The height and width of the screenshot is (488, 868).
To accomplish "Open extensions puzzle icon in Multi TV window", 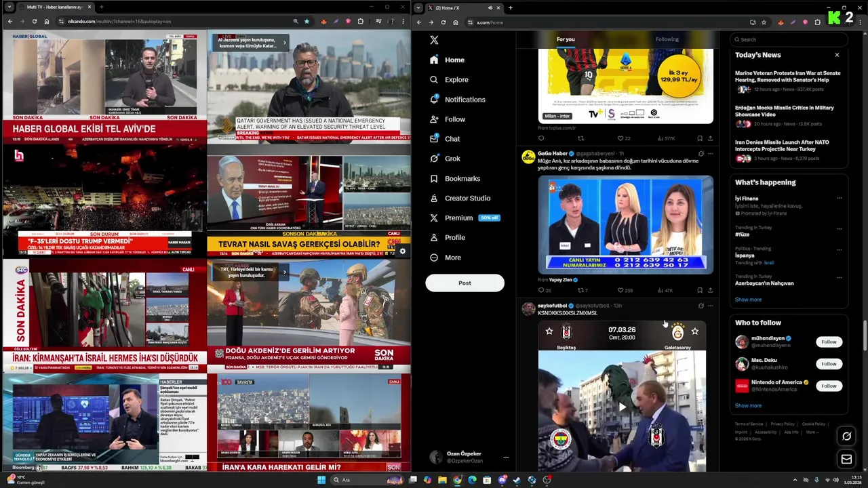I will click(360, 22).
